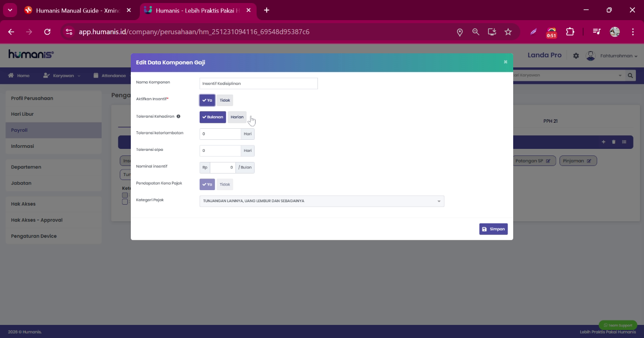Reload the page
The image size is (644, 338).
point(47,32)
